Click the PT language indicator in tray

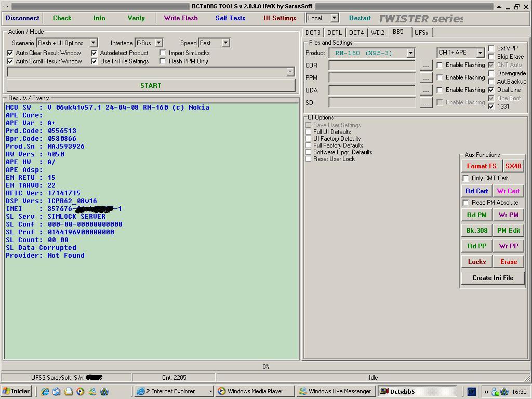[471, 392]
